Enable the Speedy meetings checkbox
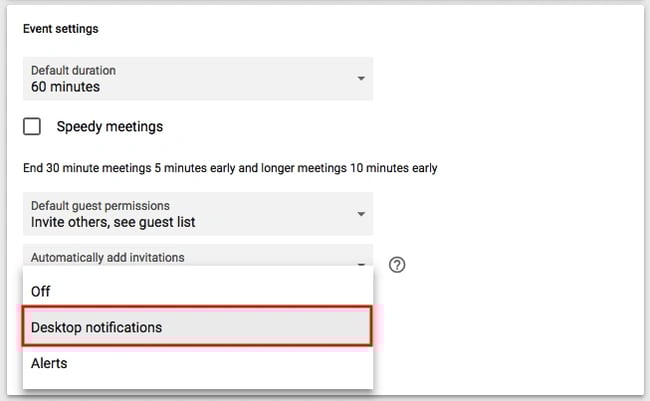This screenshot has height=401, width=650. (33, 127)
